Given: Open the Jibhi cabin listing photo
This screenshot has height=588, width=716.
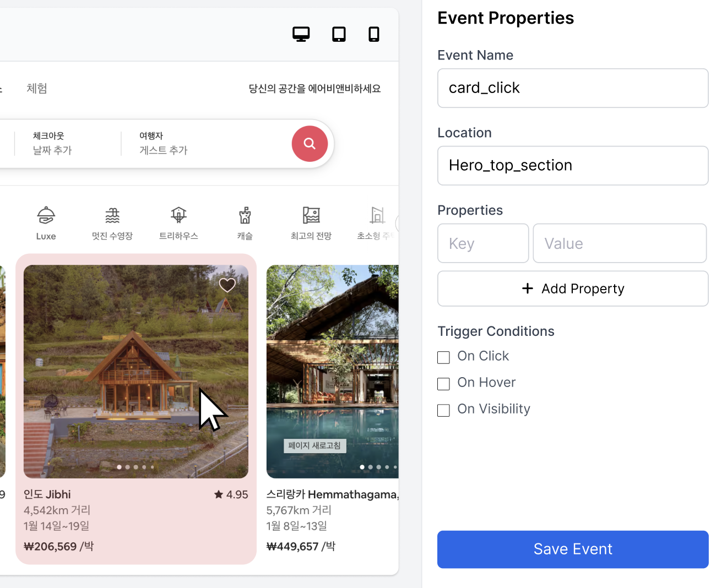Looking at the screenshot, I should pyautogui.click(x=136, y=372).
